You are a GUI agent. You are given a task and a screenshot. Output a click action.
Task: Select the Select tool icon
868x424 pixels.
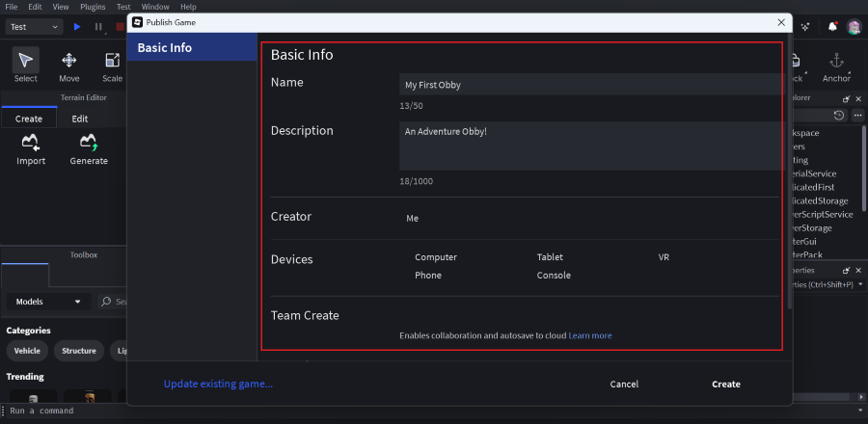pos(26,61)
